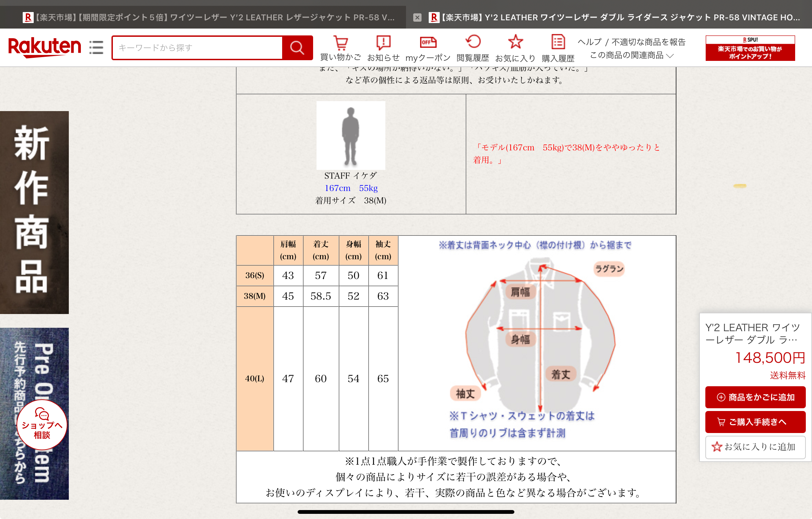Viewport: 812px width, 519px height.
Task: Click the 身幅 column header
Action: pyautogui.click(x=353, y=250)
